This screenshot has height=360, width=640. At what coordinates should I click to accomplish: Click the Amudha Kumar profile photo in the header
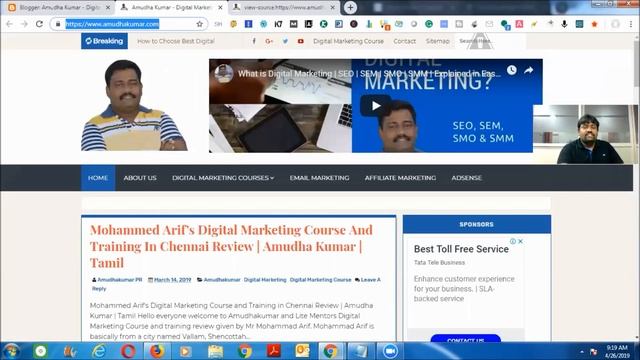coord(134,105)
